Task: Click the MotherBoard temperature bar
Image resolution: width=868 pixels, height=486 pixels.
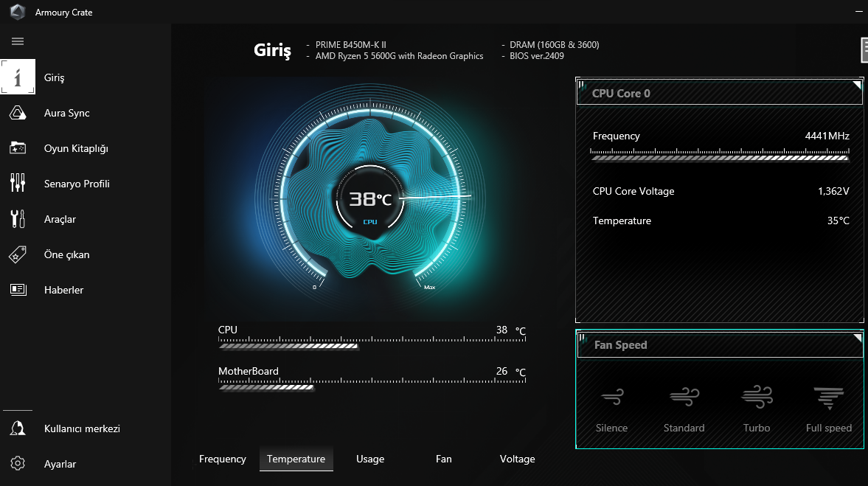Action: point(372,384)
